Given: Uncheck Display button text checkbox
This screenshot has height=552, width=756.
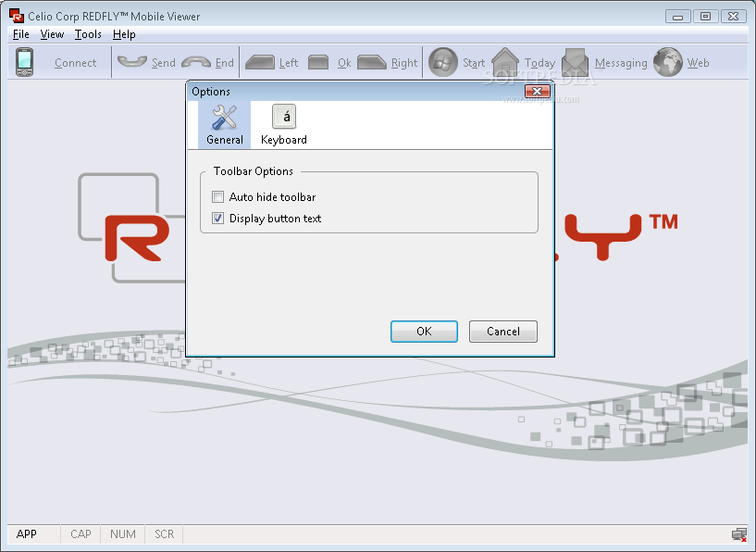Looking at the screenshot, I should (218, 219).
